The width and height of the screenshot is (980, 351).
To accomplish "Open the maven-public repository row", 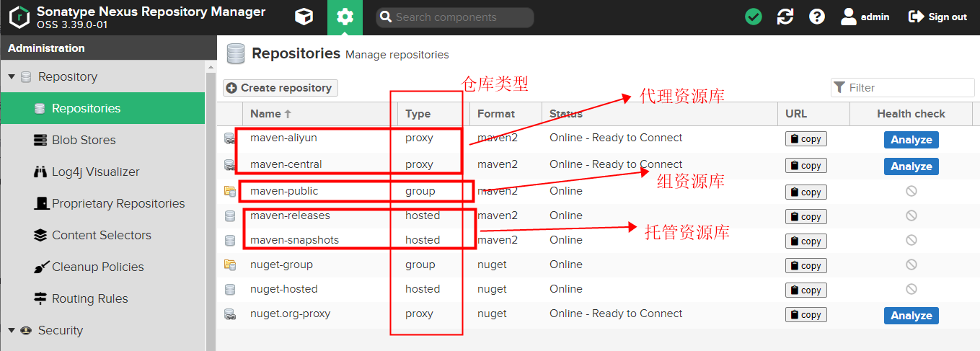I will click(x=598, y=191).
